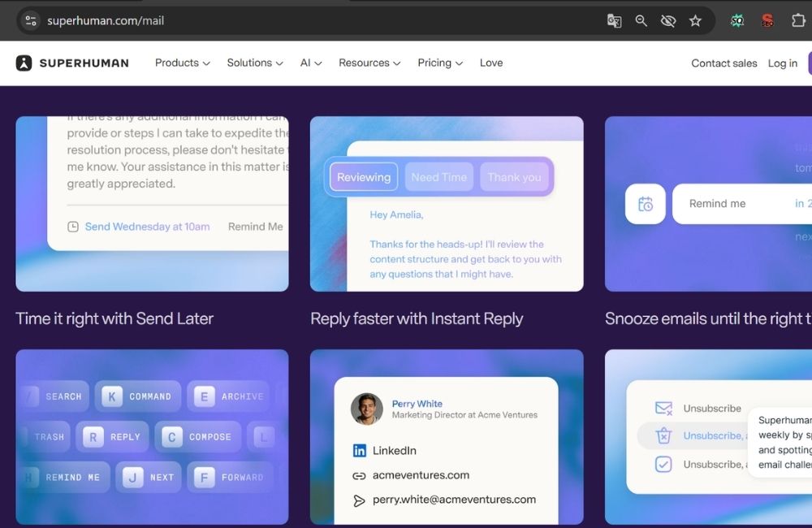Expand the Resources dropdown menu

pyautogui.click(x=369, y=63)
